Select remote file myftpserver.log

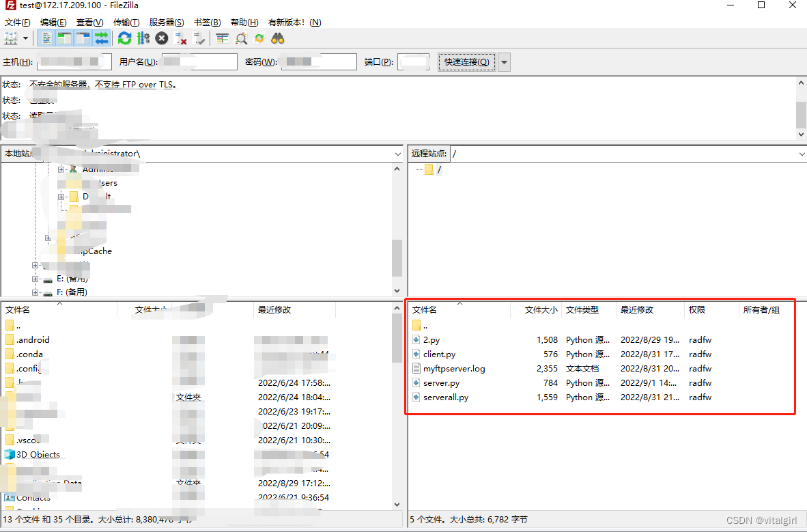(x=454, y=369)
